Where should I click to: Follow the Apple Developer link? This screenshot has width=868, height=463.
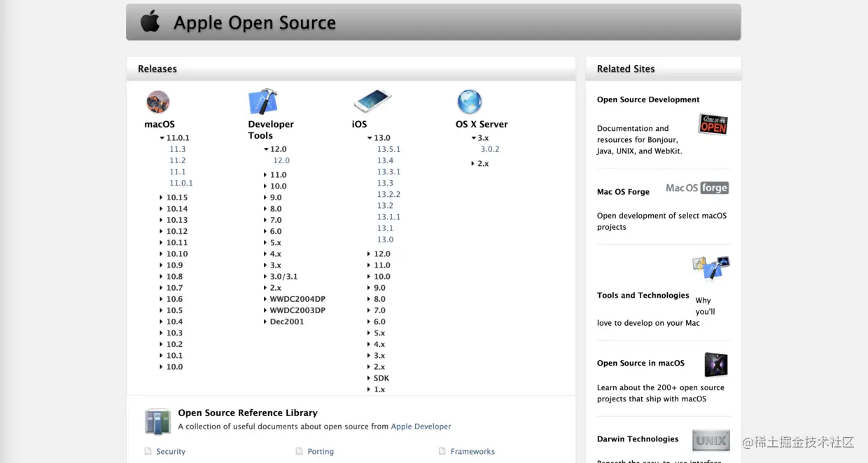(421, 427)
